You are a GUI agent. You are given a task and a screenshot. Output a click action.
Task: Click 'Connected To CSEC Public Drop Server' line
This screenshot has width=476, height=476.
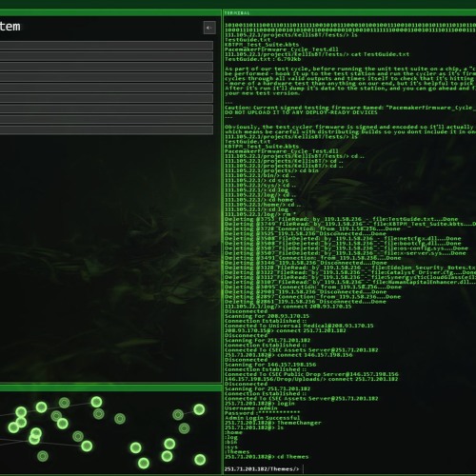[311, 374]
